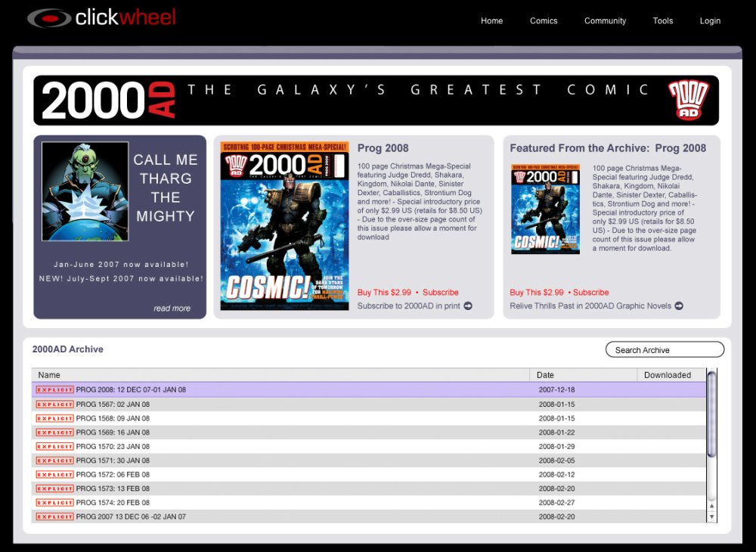The image size is (756, 552).
Task: Open the small Featured Archive cover thumbnail
Action: coord(545,209)
